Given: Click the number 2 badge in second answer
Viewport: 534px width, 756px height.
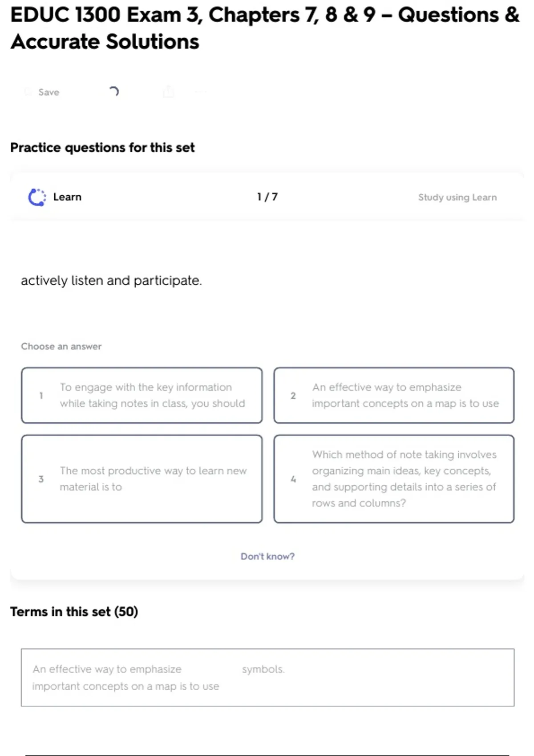Looking at the screenshot, I should click(x=293, y=395).
